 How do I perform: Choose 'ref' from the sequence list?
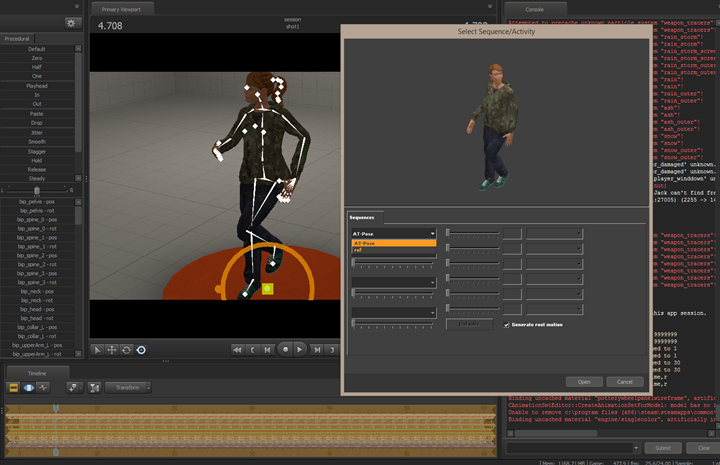[393, 249]
